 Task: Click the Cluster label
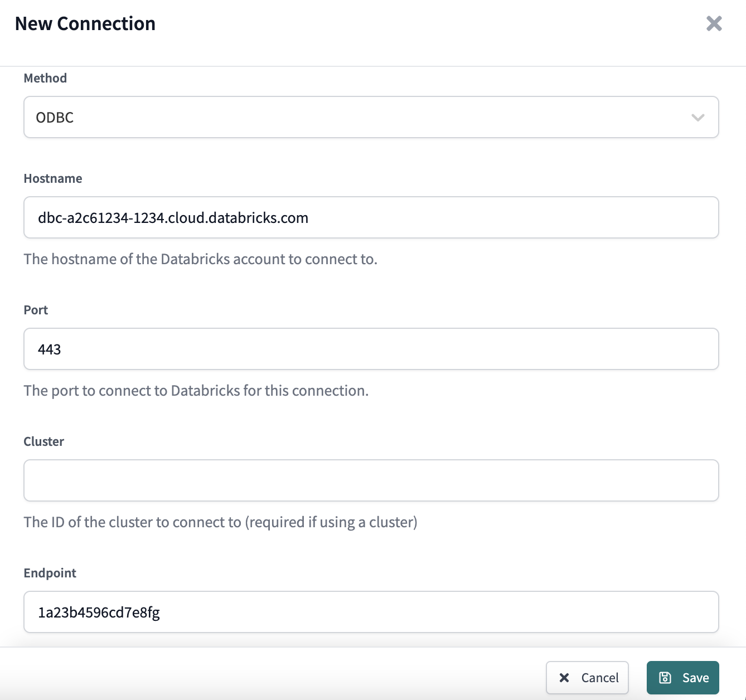pos(44,441)
